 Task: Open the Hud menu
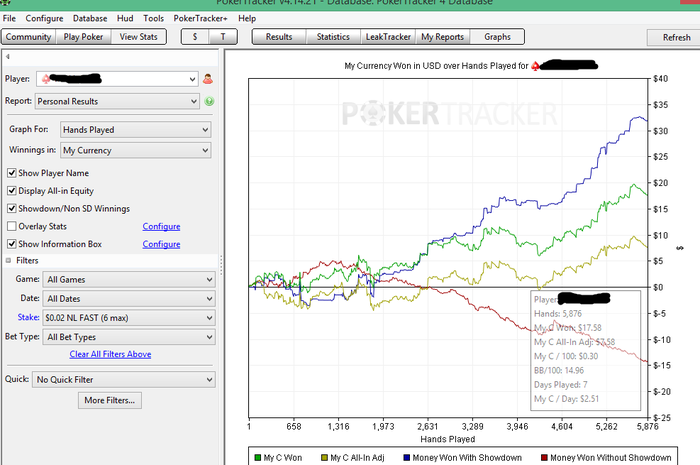(x=125, y=18)
